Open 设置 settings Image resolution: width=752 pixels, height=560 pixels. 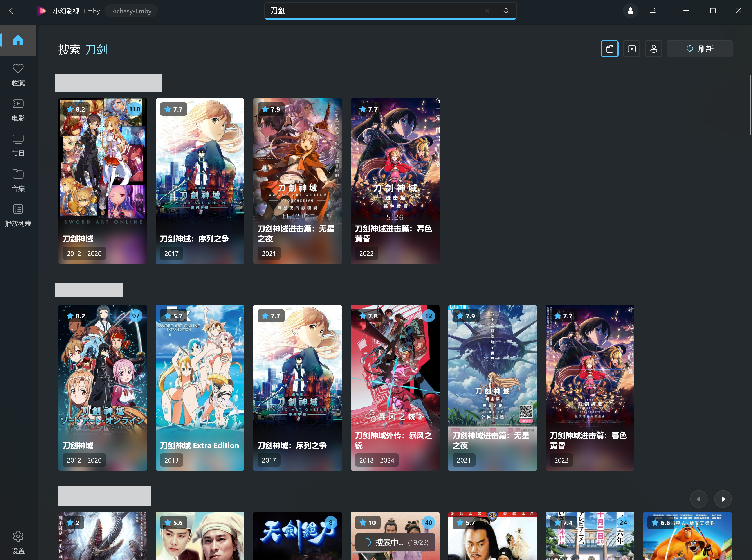18,542
